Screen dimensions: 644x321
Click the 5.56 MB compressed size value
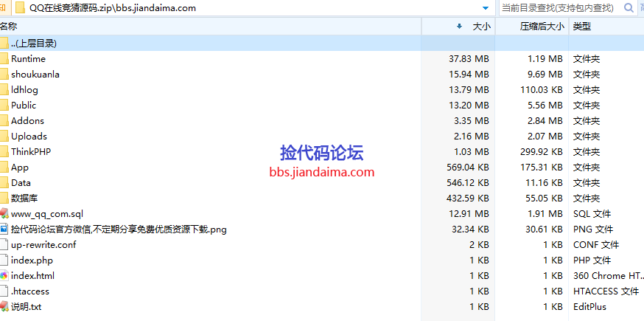(545, 106)
